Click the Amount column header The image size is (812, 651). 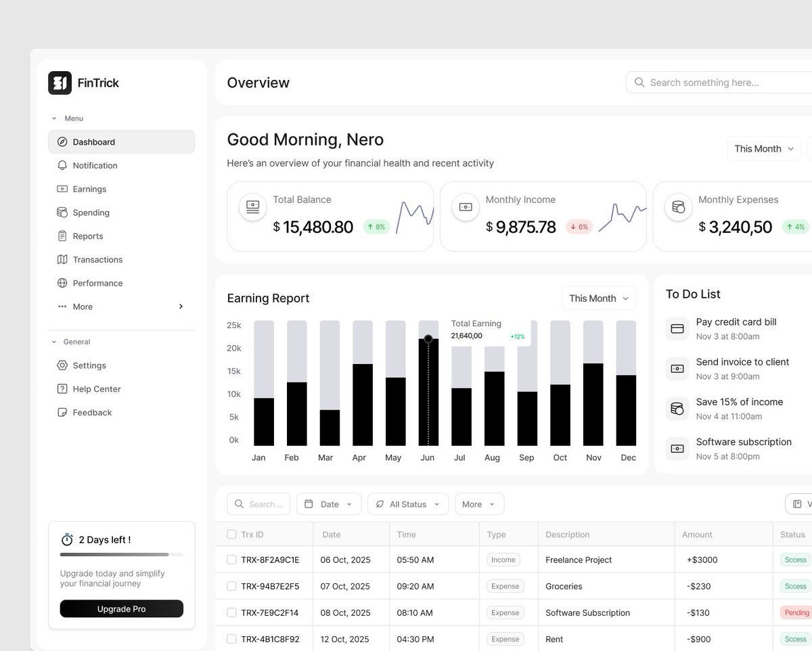(697, 535)
